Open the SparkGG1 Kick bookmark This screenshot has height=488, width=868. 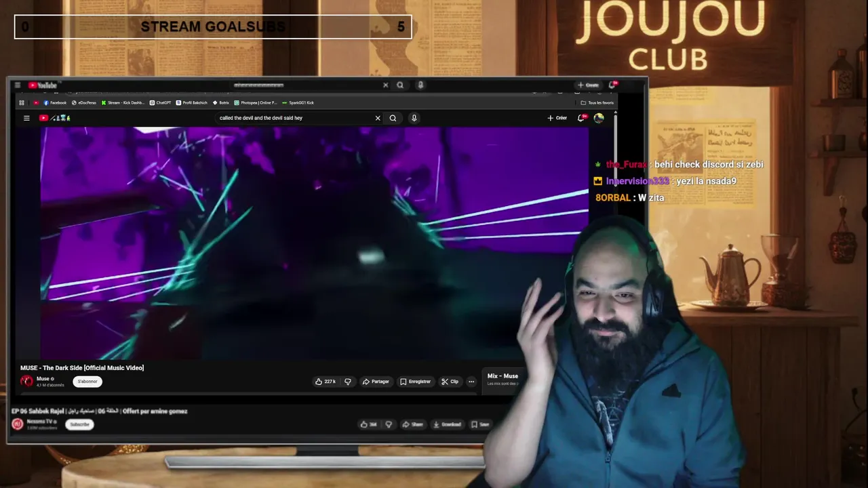[x=298, y=103]
